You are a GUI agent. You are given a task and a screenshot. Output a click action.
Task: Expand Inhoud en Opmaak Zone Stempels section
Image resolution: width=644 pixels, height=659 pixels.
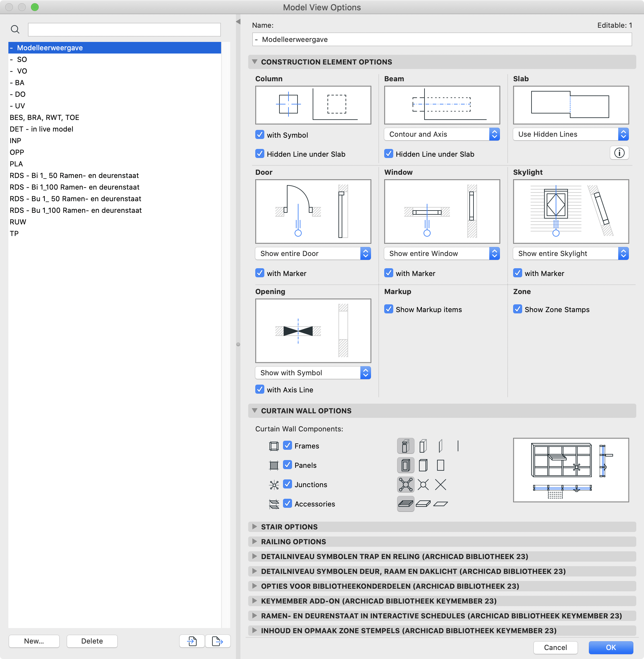pos(255,631)
